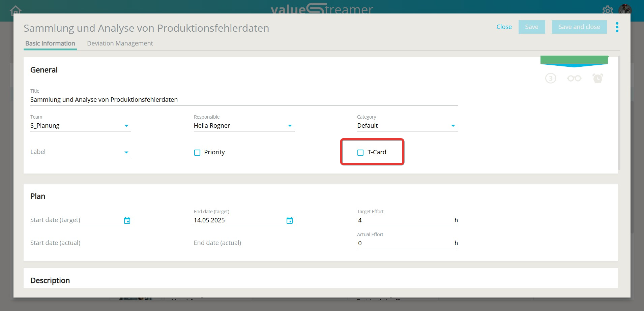Open the three-dot more options menu

(x=617, y=27)
